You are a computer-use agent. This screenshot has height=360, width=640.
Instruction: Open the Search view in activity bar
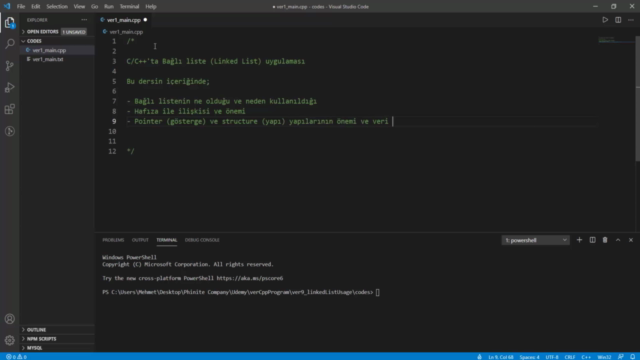[9, 44]
